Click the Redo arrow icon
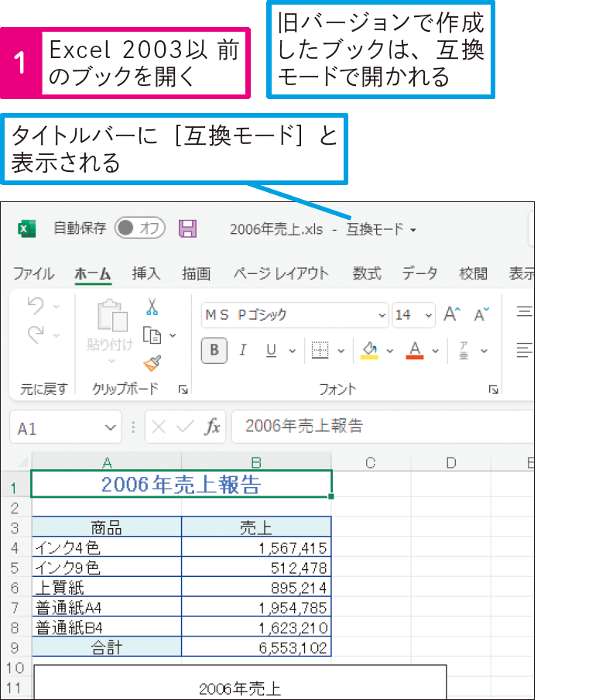Viewport: 606px width, 700px height. click(x=36, y=335)
